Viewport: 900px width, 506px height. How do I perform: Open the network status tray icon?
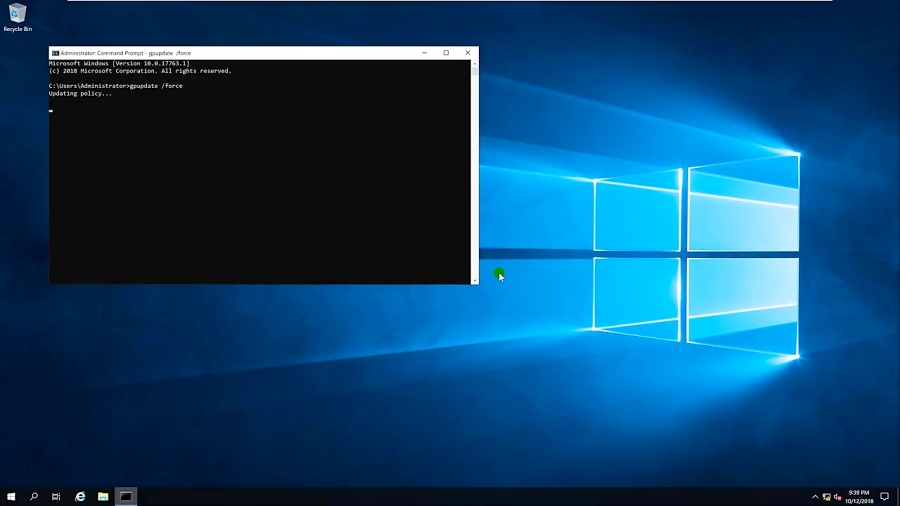(x=827, y=497)
